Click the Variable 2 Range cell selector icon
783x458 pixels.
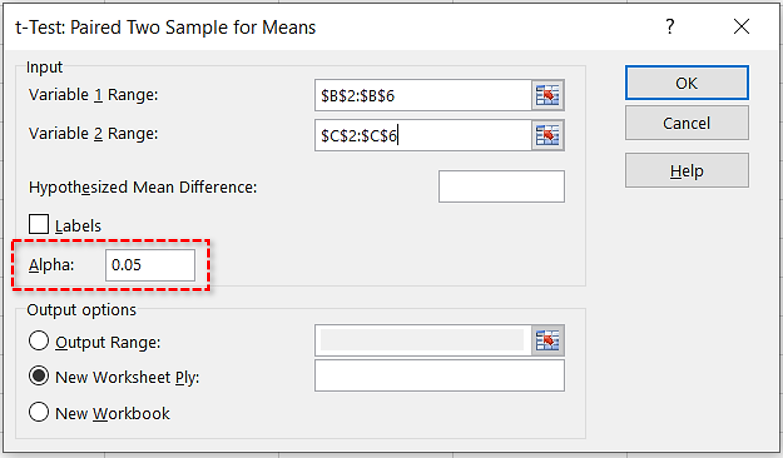coord(548,134)
